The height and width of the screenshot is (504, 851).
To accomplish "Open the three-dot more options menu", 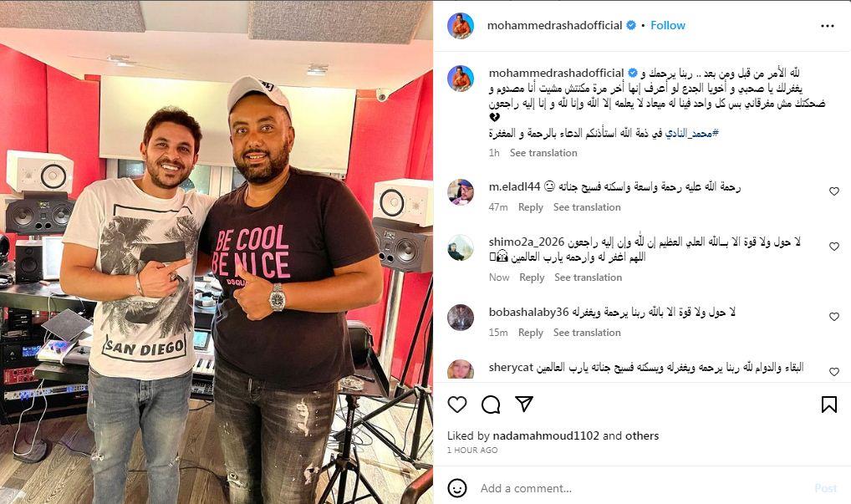I will click(x=827, y=26).
